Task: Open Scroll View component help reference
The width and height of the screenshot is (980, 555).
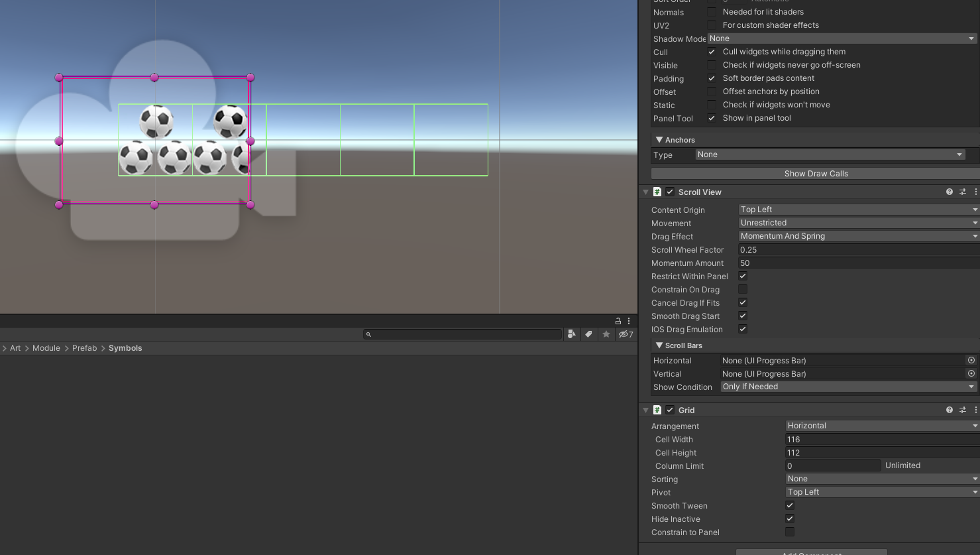Action: click(x=950, y=192)
